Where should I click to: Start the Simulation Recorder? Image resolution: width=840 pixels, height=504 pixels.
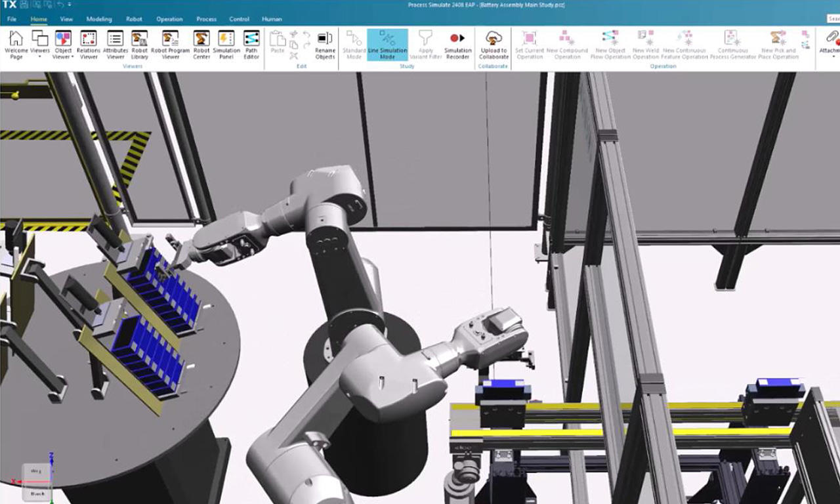point(457,45)
